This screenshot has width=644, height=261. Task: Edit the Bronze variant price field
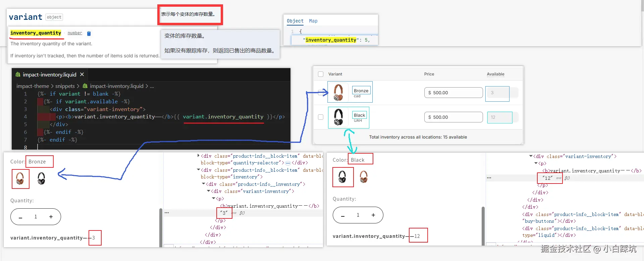(x=453, y=93)
